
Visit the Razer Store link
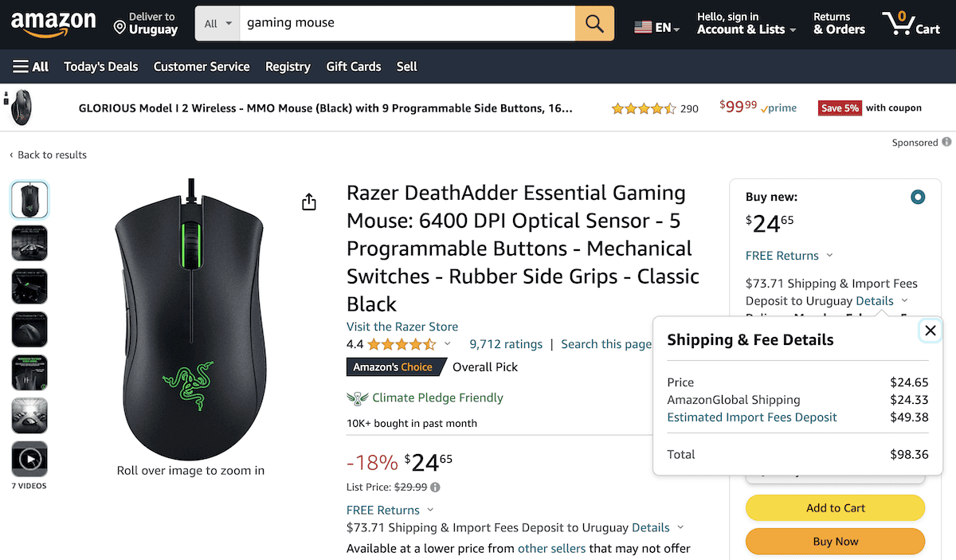(x=402, y=327)
